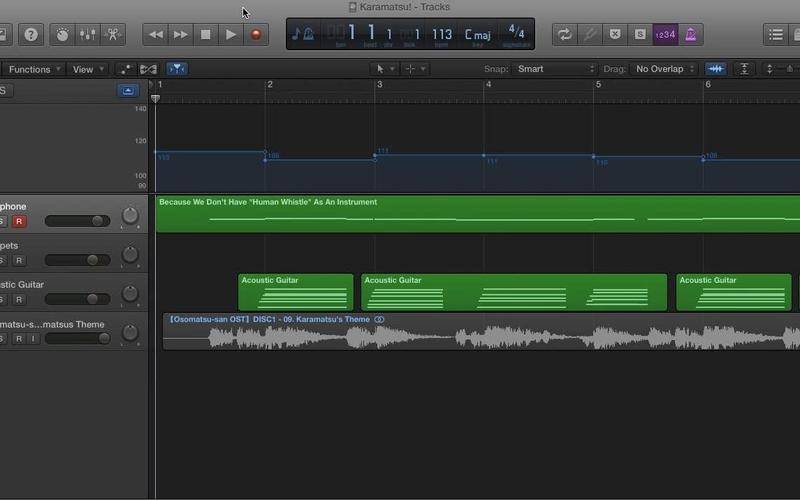The image size is (800, 500).
Task: Open the Functions menu
Action: (34, 69)
